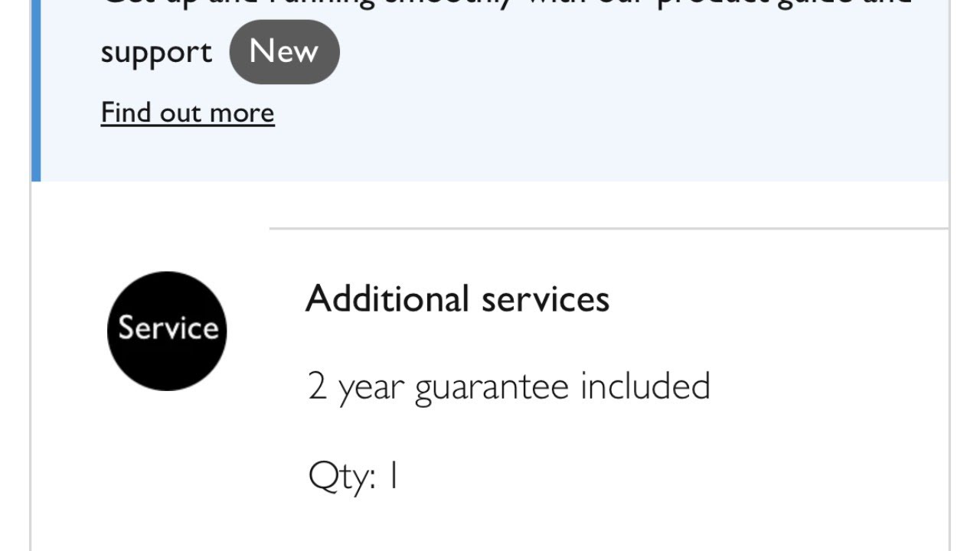Open the "Find out more" link

coord(188,112)
